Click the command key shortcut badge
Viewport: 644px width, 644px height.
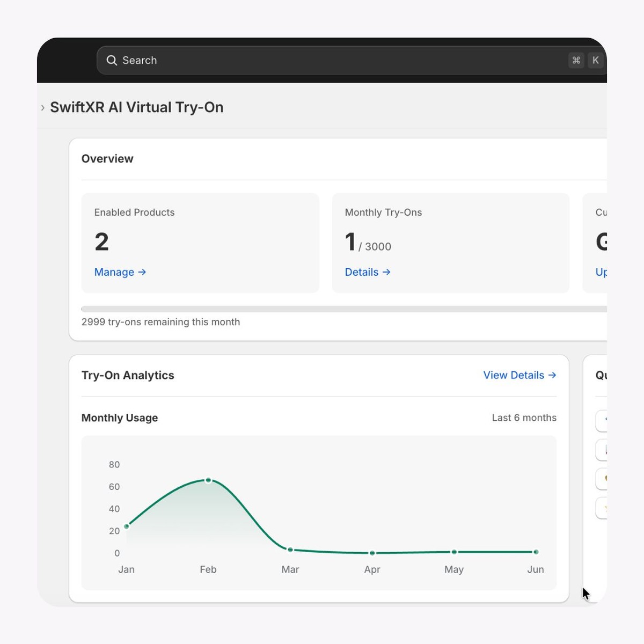coord(576,60)
